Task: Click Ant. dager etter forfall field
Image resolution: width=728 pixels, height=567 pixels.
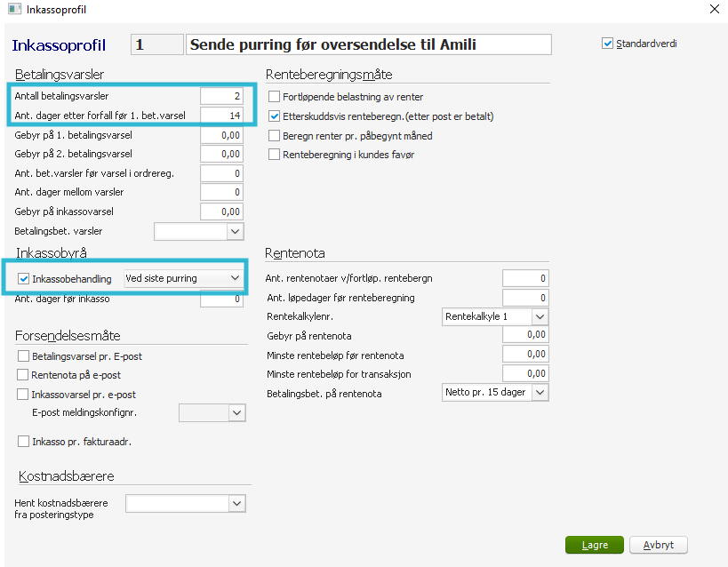Action: [x=222, y=116]
